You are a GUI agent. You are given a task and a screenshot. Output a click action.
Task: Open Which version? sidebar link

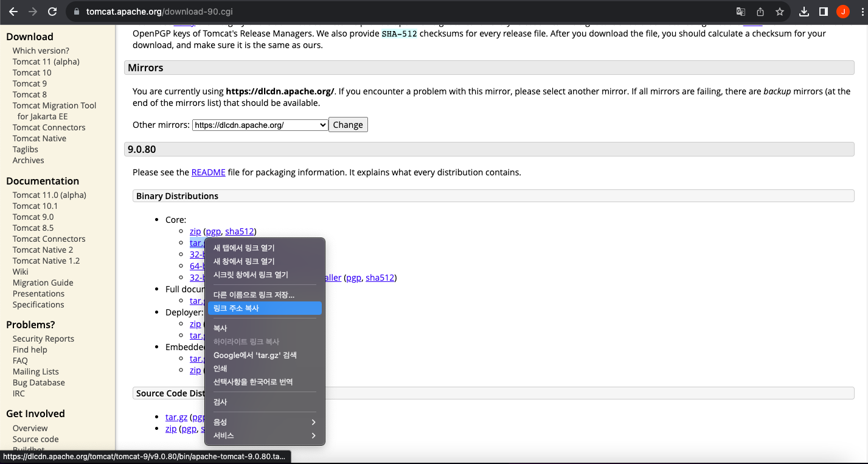[x=41, y=51]
